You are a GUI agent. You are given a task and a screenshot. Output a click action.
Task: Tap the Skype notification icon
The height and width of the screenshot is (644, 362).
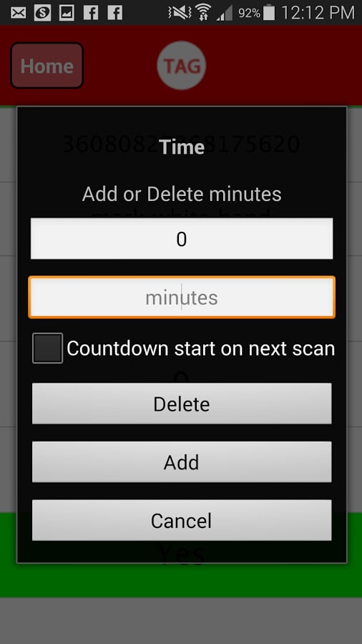click(42, 13)
